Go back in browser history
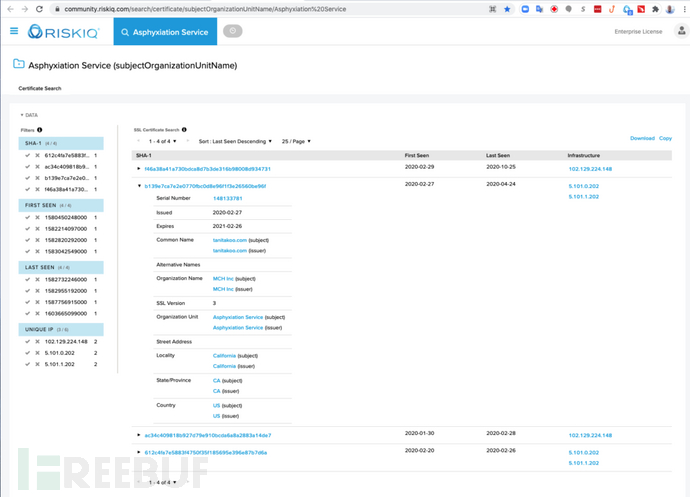 tap(11, 9)
